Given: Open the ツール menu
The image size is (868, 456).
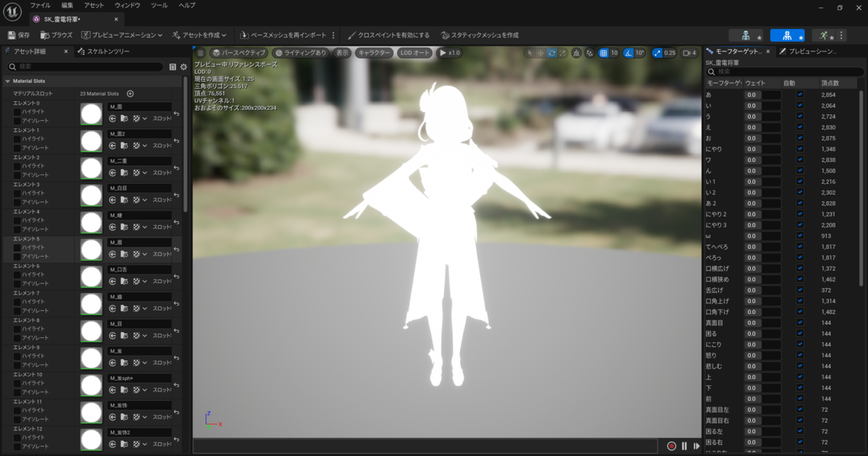Looking at the screenshot, I should point(159,5).
